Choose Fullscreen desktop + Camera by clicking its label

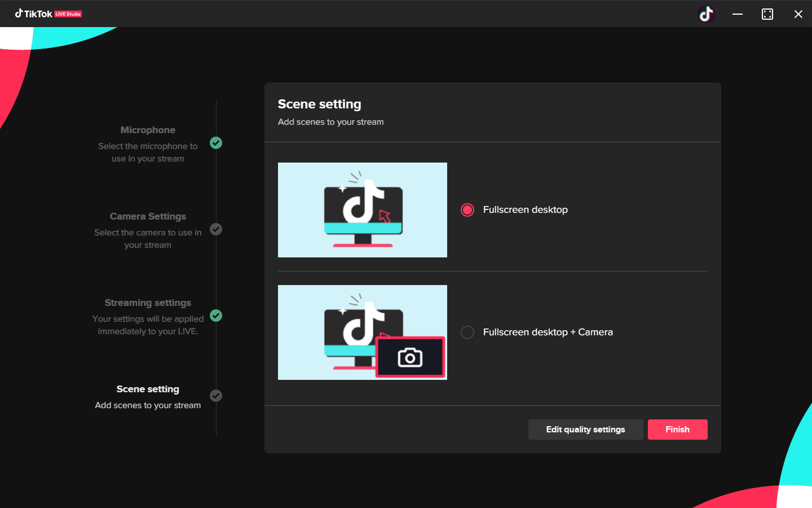point(548,332)
